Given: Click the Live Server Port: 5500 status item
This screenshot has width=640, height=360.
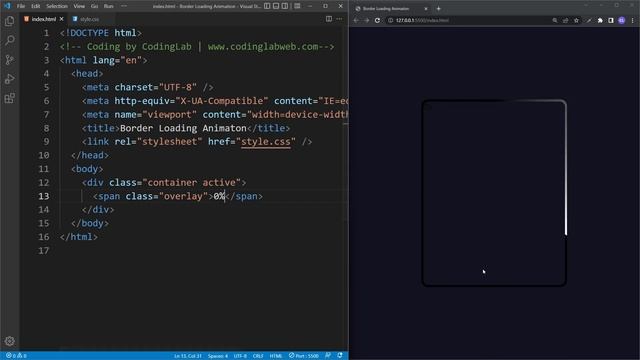Looking at the screenshot, I should pyautogui.click(x=304, y=356).
